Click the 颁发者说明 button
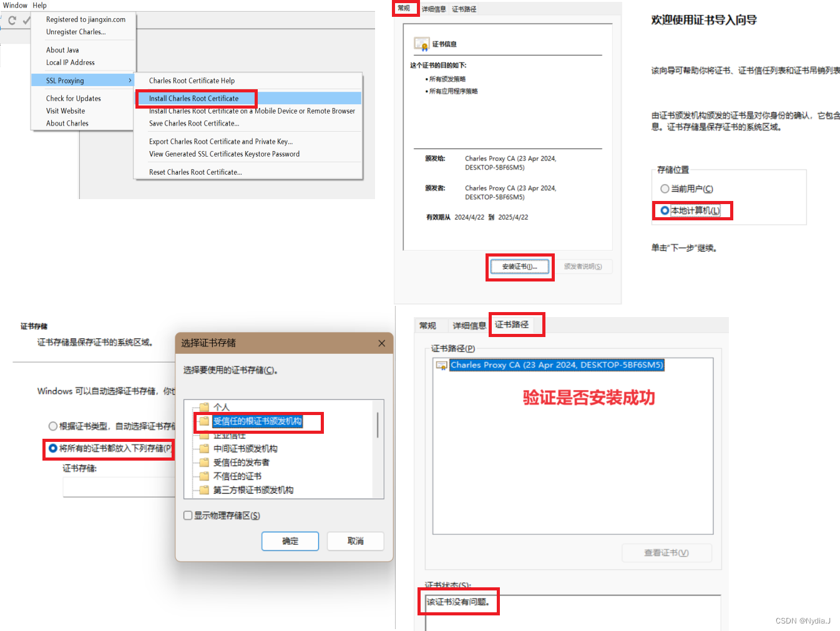 (583, 267)
